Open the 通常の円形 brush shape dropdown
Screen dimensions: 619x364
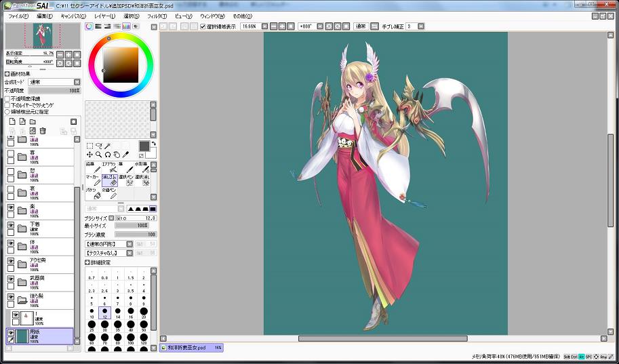(129, 243)
